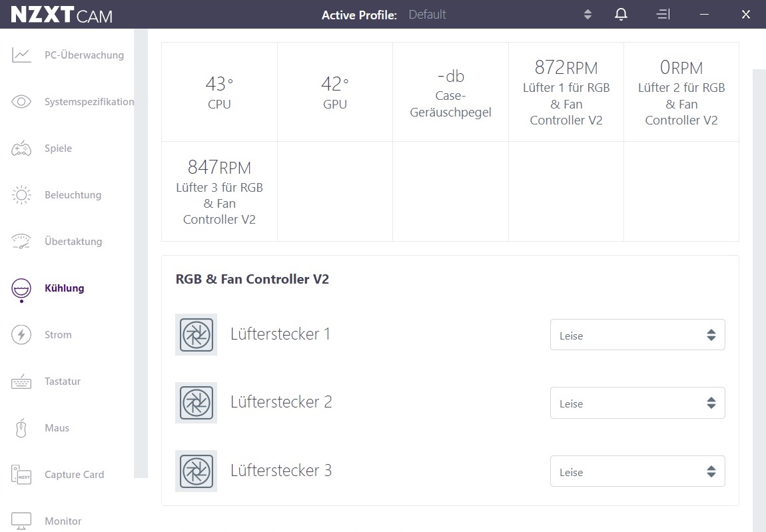Open the Lüfterstecker 2 fan profile dropdown
Screen dimensions: 766x532
pos(637,403)
